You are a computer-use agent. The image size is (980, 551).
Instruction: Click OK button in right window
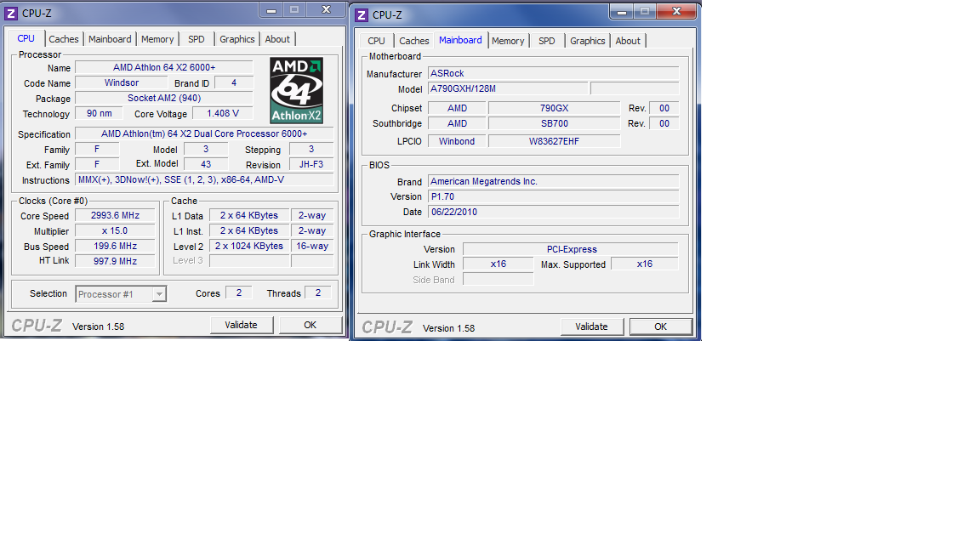661,327
